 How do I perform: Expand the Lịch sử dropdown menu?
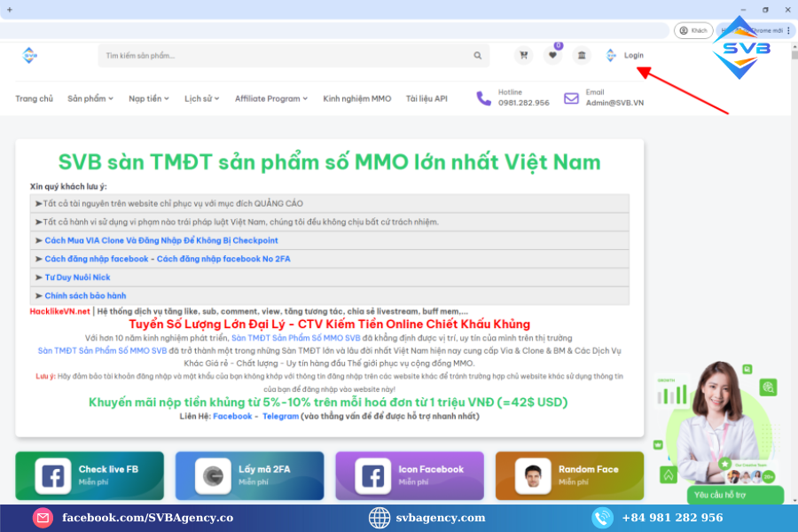pyautogui.click(x=202, y=98)
